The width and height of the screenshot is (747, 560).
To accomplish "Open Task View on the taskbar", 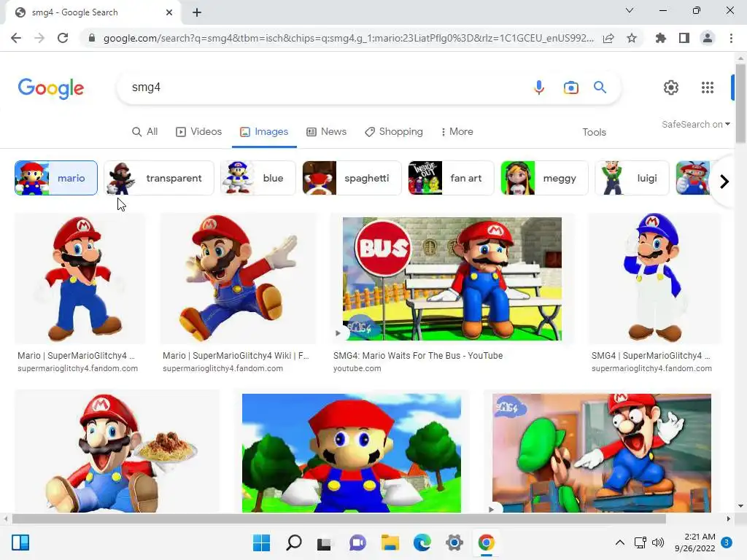I will click(x=324, y=542).
